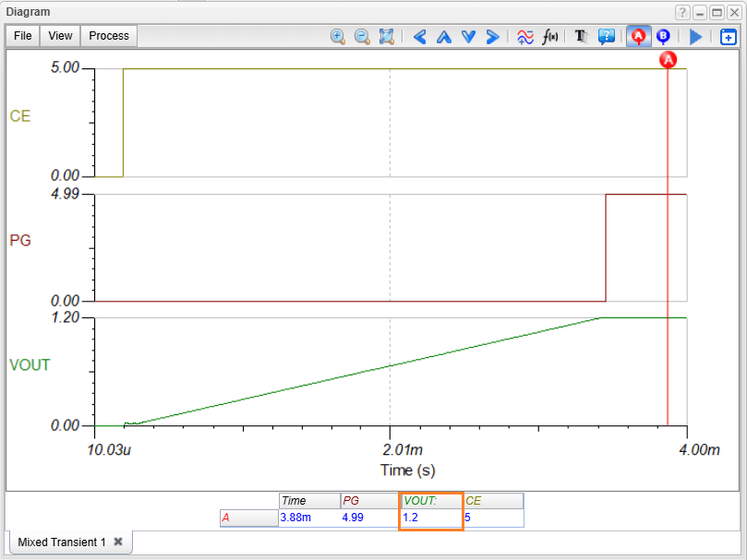Pan the diagram right with arrow icon
The height and width of the screenshot is (560, 747).
click(492, 37)
